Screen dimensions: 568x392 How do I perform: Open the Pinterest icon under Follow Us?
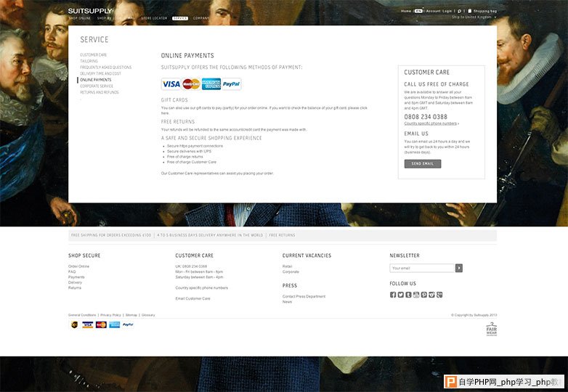424,295
